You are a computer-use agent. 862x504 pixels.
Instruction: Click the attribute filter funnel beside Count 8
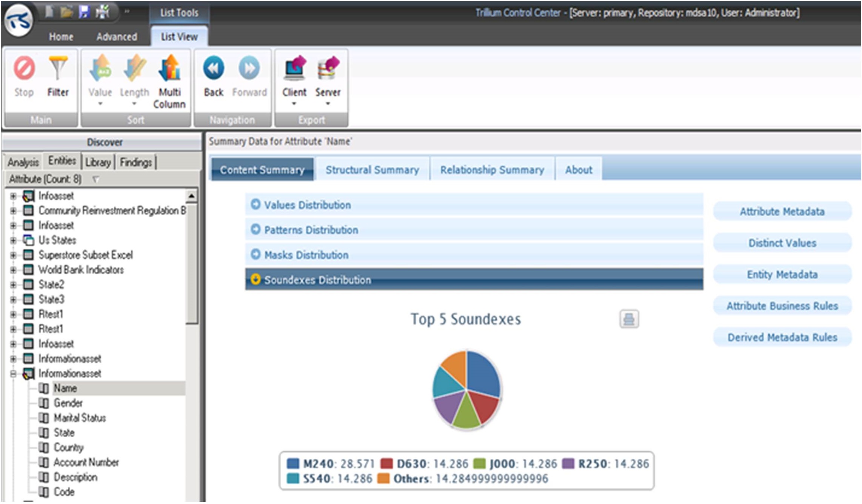coord(96,179)
